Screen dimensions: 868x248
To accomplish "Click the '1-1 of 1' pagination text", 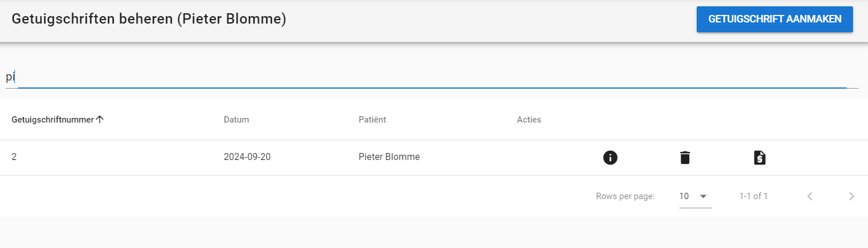I will point(753,196).
